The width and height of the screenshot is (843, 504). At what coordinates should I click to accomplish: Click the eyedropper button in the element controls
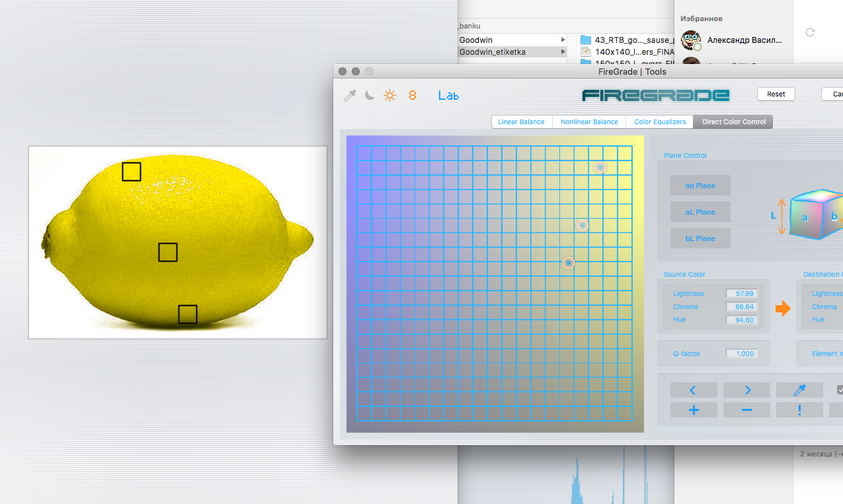point(799,390)
